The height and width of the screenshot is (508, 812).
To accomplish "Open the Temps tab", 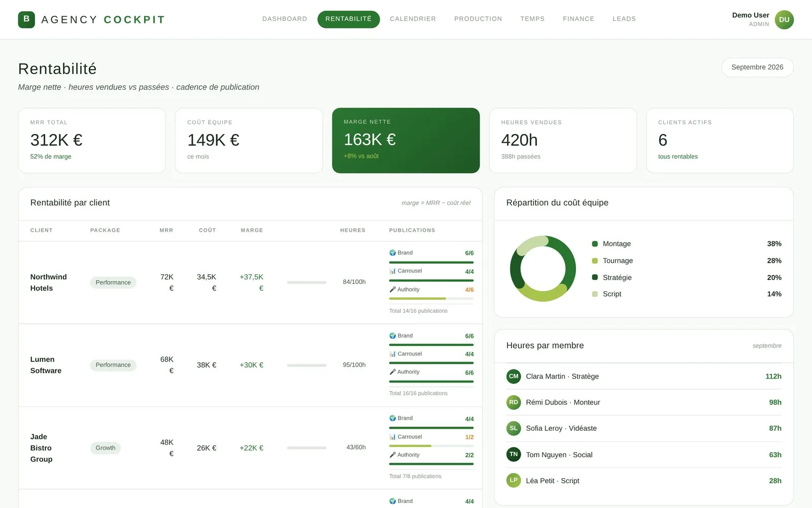I will 532,19.
